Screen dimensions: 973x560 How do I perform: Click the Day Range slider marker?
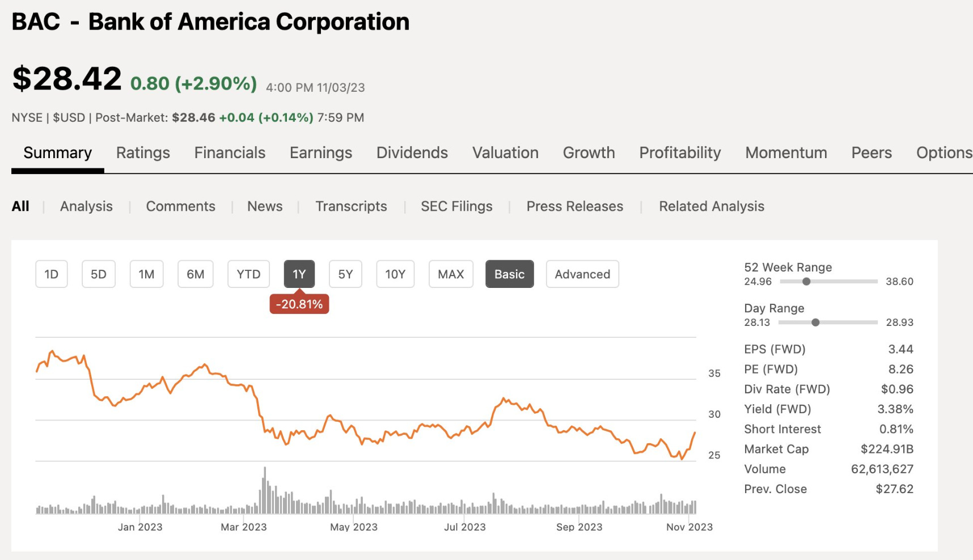[815, 323]
